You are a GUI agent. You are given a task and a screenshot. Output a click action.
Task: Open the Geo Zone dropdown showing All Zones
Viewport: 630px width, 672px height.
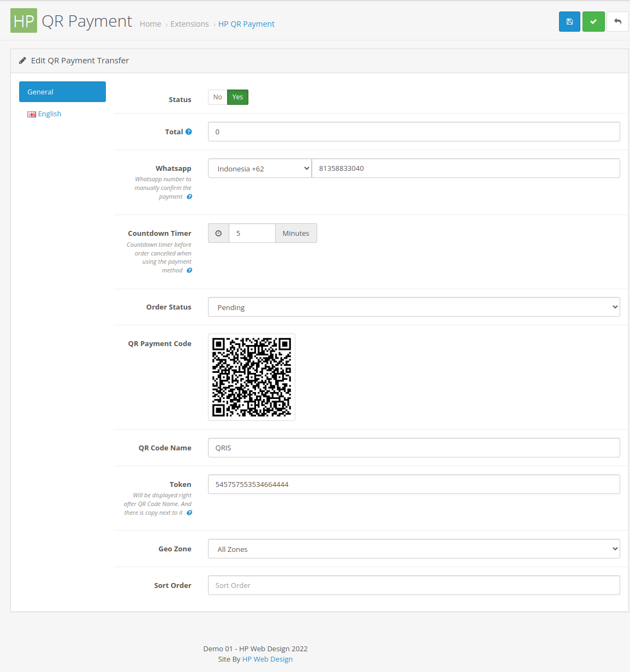point(414,549)
